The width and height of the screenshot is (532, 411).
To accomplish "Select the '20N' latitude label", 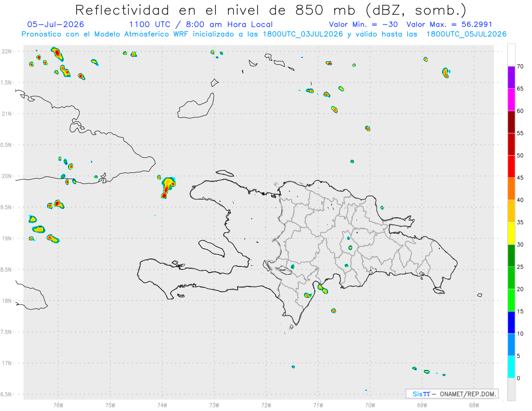I will pyautogui.click(x=7, y=176).
